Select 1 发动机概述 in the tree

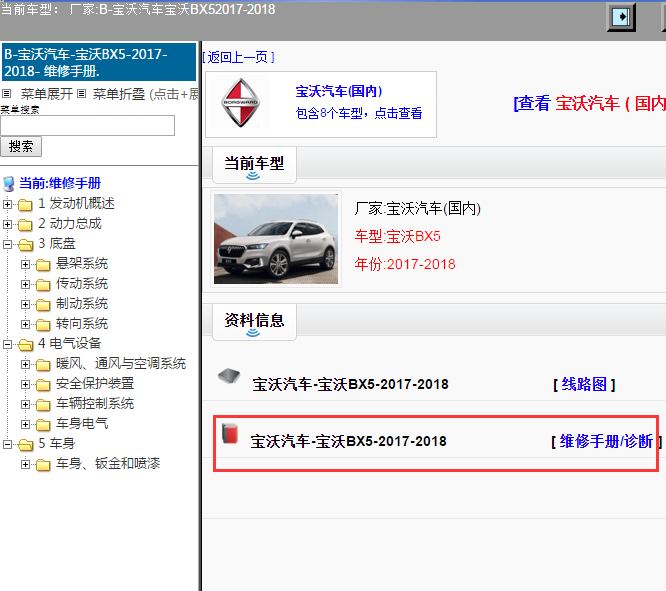76,204
